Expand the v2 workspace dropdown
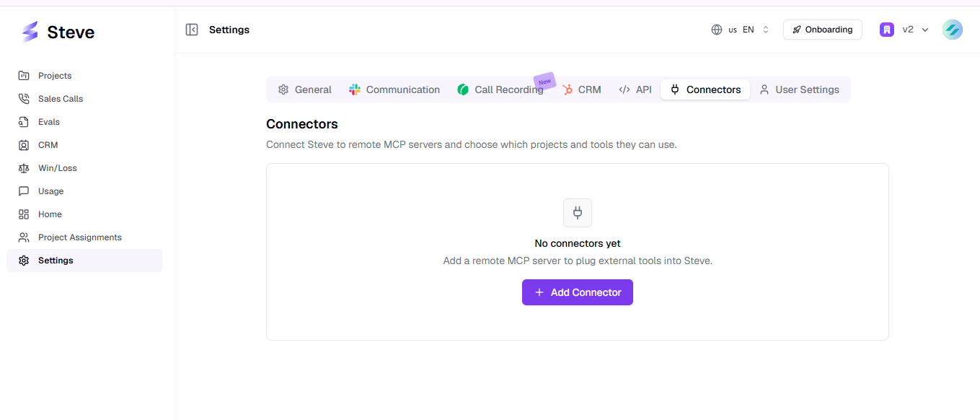 pyautogui.click(x=904, y=30)
